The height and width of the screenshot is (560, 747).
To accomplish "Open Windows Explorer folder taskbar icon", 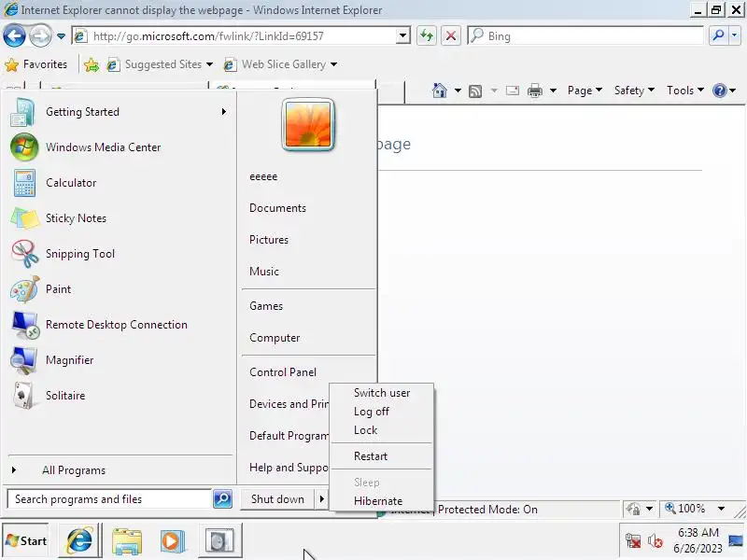I will tap(127, 541).
